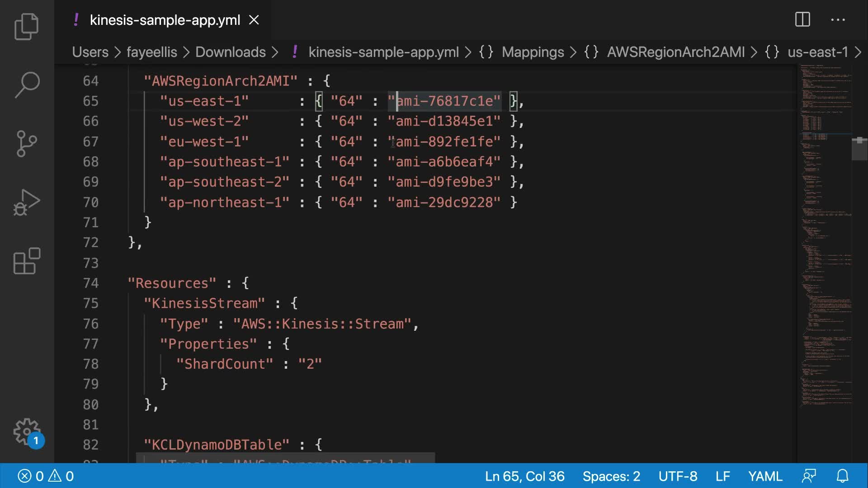Open the Source Control view
Image resolution: width=868 pixels, height=488 pixels.
(27, 144)
